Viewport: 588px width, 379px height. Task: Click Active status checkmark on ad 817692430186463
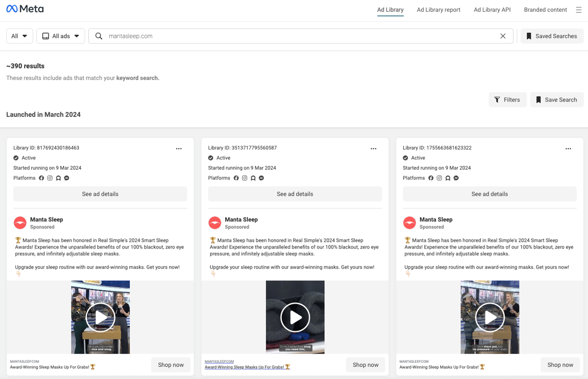coord(16,158)
